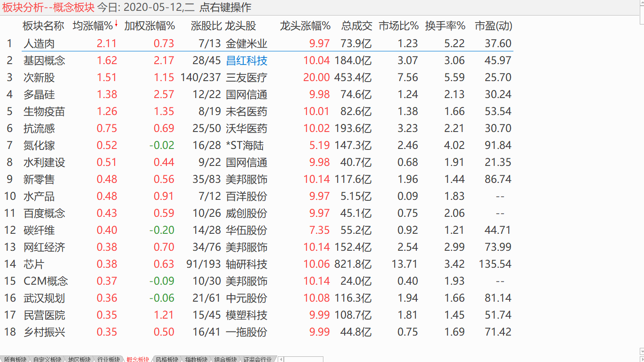The image size is (644, 362).
Task: Select the 水利建设 sector row
Action: 257,162
